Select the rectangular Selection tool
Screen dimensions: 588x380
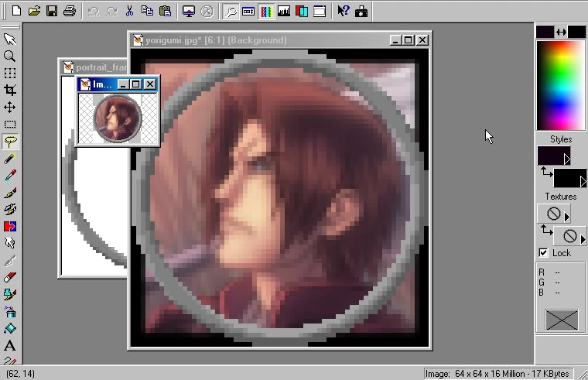10,124
